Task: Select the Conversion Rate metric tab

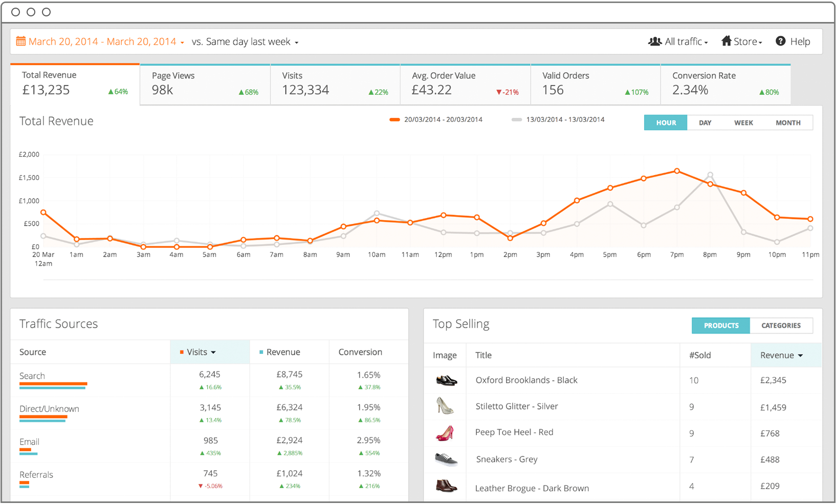Action: [x=725, y=84]
